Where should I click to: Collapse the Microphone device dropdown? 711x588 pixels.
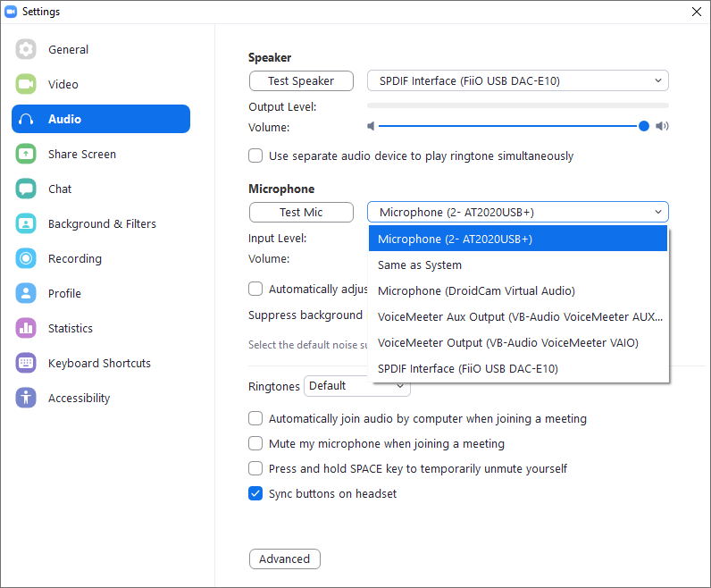(518, 212)
